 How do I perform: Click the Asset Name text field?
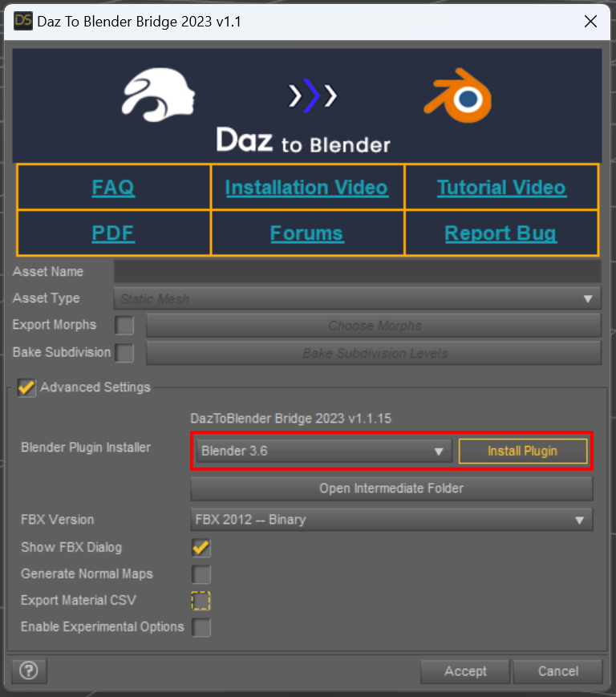tap(357, 272)
